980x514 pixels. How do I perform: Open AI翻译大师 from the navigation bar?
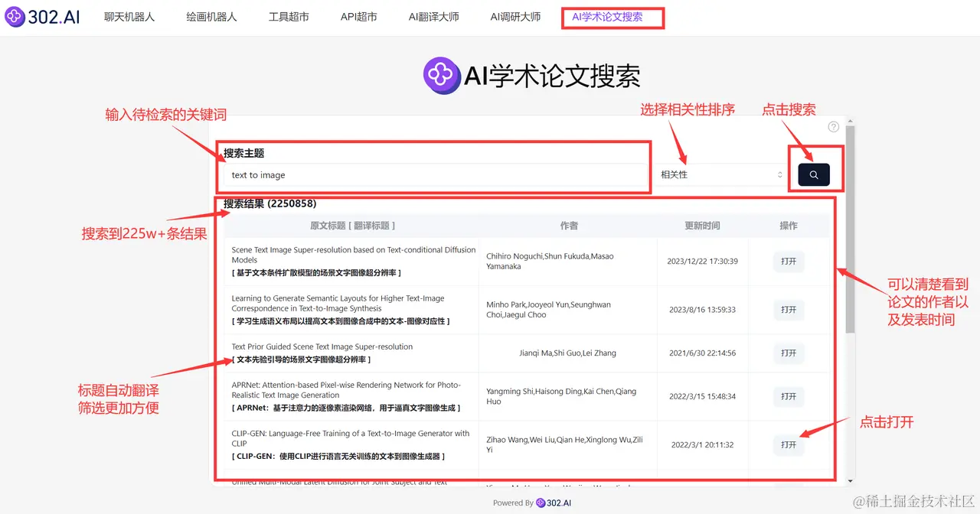[x=434, y=17]
